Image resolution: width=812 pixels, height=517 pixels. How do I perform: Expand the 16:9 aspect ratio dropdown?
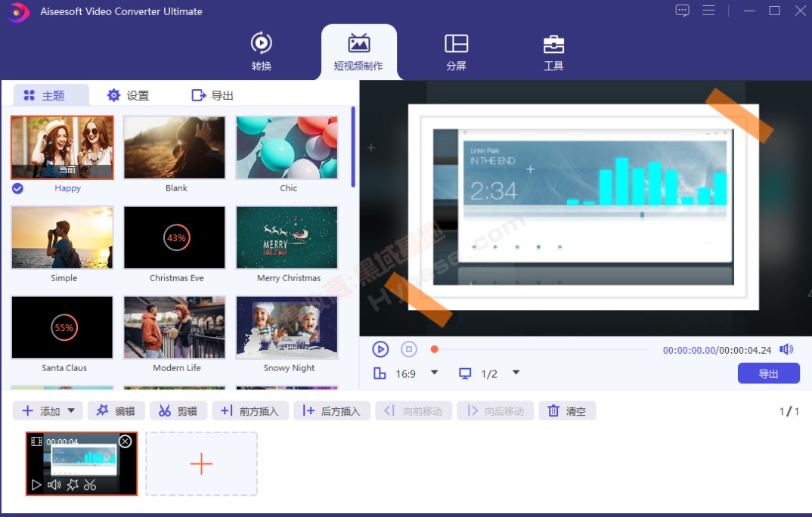pyautogui.click(x=435, y=373)
